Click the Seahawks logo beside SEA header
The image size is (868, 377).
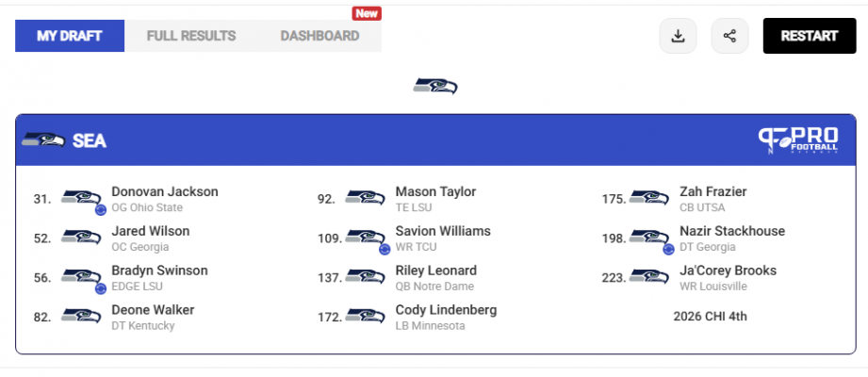43,140
